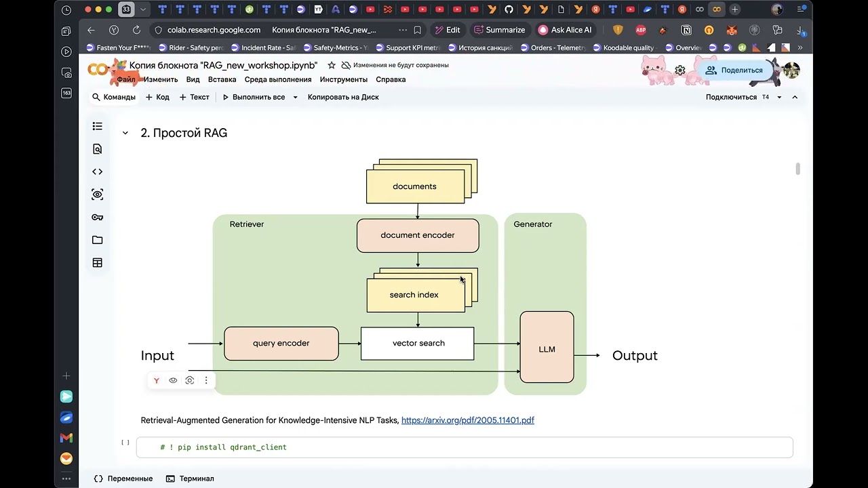Screen dimensions: 868x488
Task: Click the Yandex Y icon in cell toolbar
Action: [x=157, y=380]
